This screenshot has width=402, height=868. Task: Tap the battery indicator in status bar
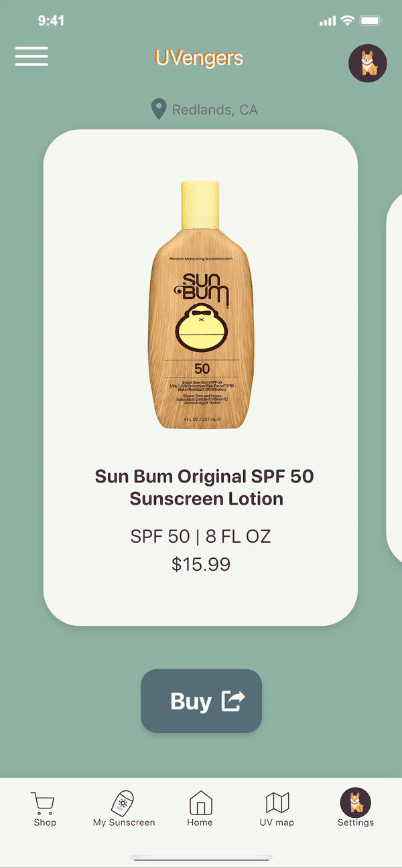pyautogui.click(x=371, y=21)
